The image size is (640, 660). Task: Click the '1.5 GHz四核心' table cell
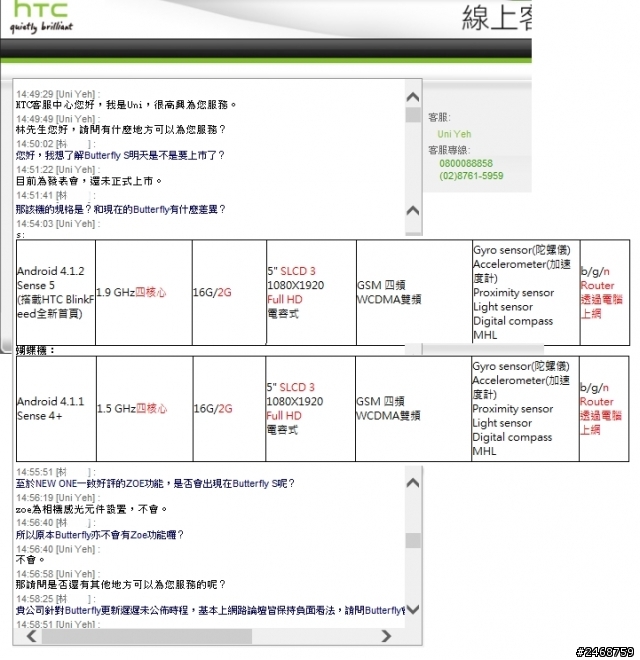coord(145,409)
